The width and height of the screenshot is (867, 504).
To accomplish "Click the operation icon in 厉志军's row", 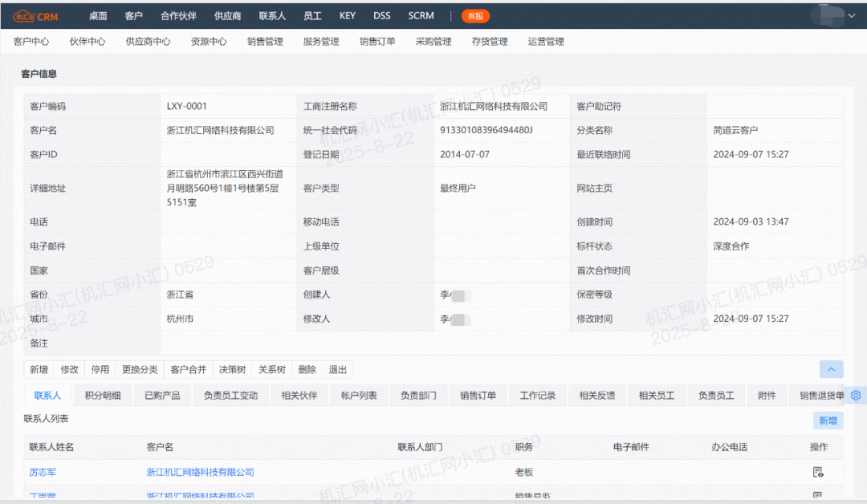I will (818, 472).
